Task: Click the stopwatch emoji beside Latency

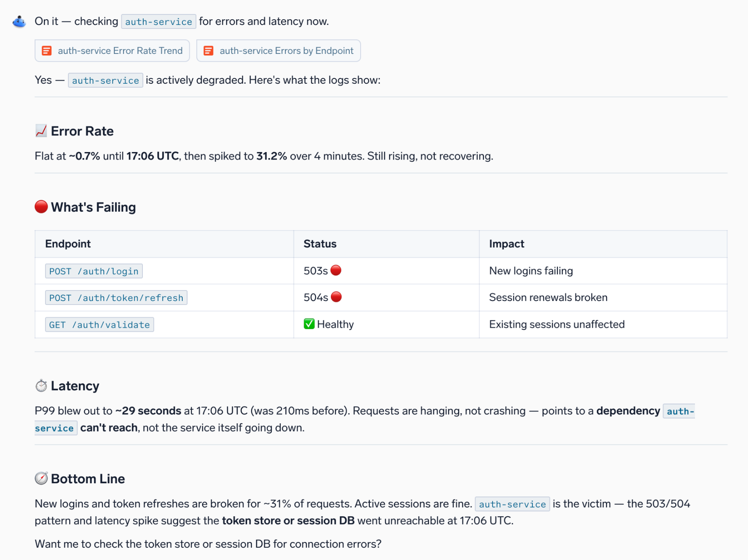Action: tap(41, 386)
